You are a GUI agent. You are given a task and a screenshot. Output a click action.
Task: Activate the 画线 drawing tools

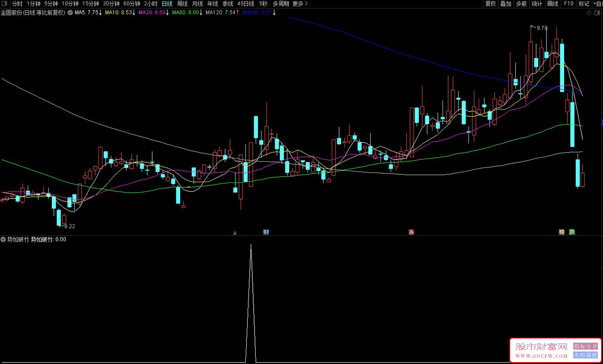tap(553, 4)
